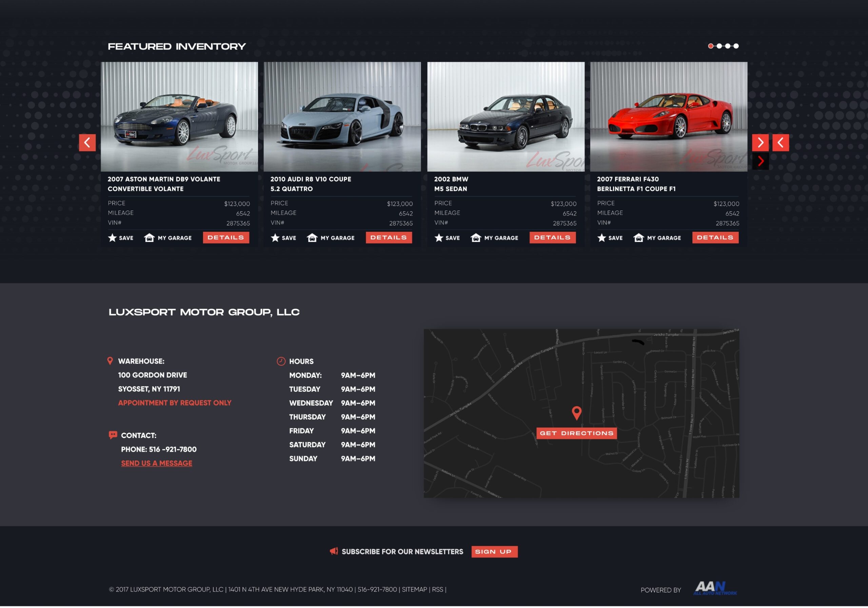Screen dimensions: 868x608
Task: Click the Get Directions button on map
Action: pos(577,434)
